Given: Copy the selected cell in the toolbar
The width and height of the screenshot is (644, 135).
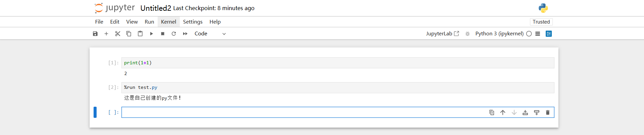Looking at the screenshot, I should pyautogui.click(x=129, y=34).
